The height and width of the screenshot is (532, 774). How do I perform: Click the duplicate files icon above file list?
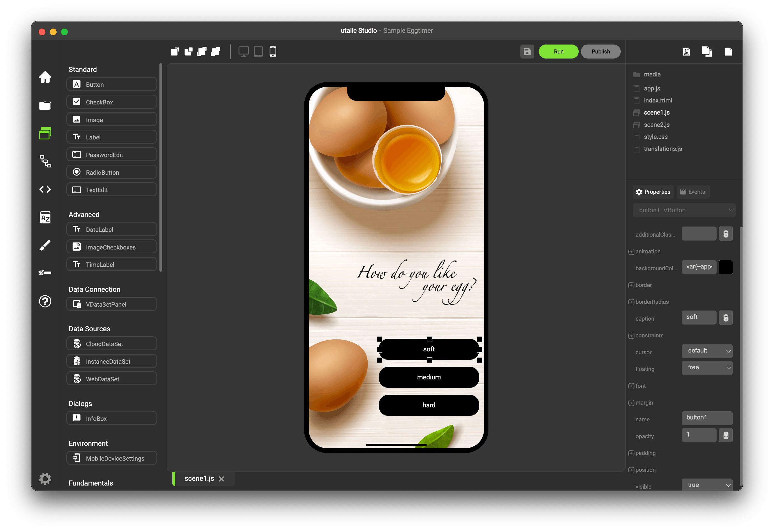(x=707, y=51)
